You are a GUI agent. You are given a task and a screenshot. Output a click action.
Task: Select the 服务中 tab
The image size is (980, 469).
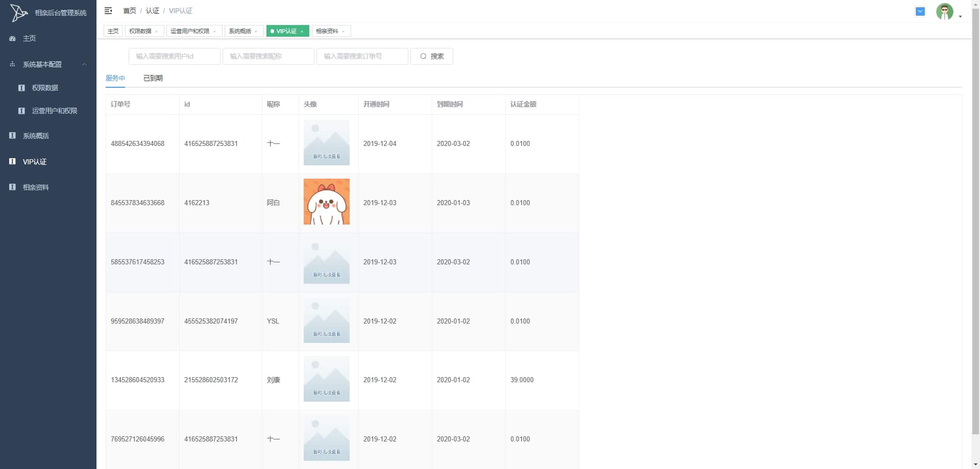(115, 78)
